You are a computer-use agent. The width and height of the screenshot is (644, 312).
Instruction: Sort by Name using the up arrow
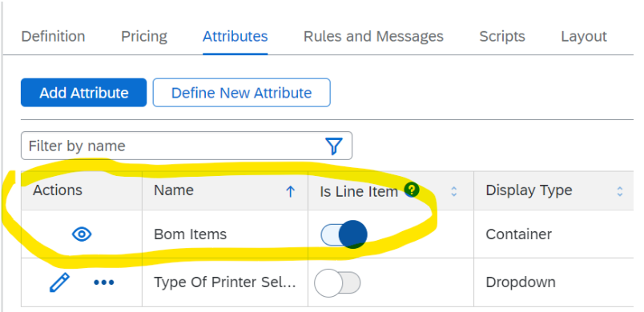coord(291,191)
